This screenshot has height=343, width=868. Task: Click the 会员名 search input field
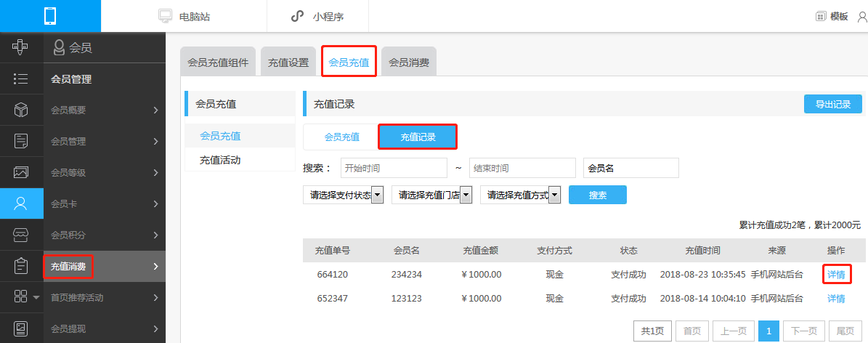(631, 167)
